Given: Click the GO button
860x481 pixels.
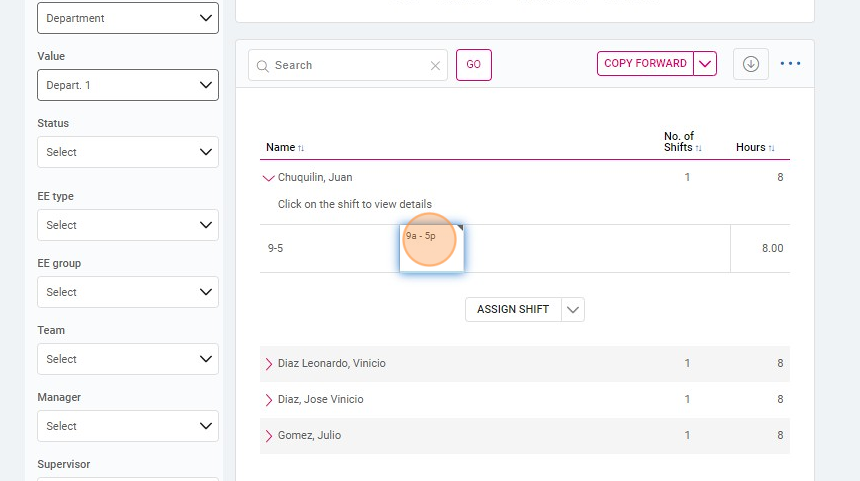Looking at the screenshot, I should [474, 65].
